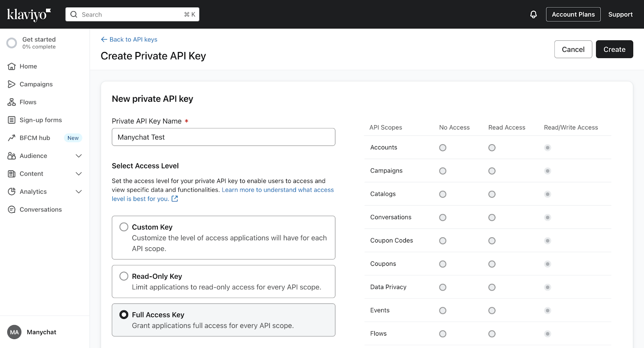
Task: Select the Custom Key radio option
Action: 124,227
